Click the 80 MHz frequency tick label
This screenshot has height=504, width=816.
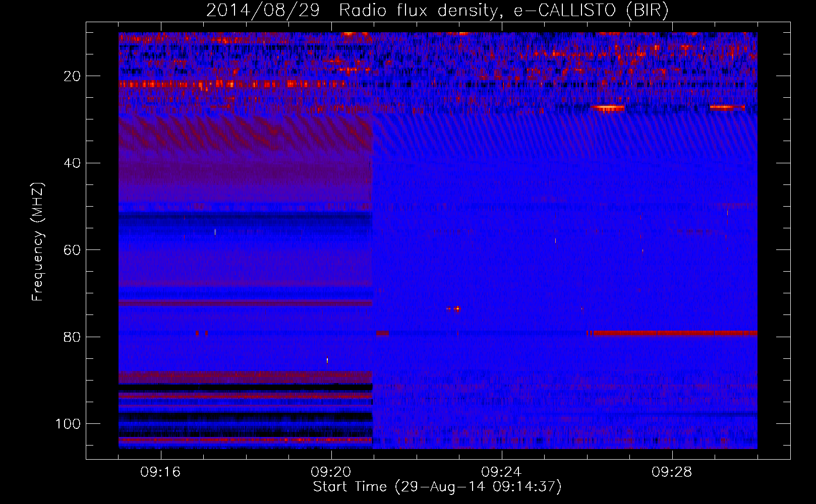(x=73, y=337)
